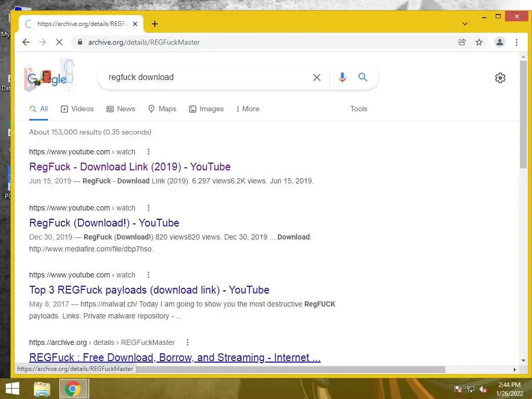Open a new tab with plus button

(x=155, y=24)
